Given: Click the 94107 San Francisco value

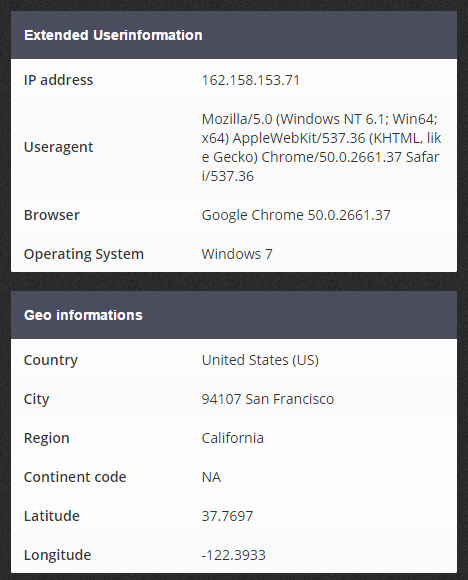Looking at the screenshot, I should [268, 399].
